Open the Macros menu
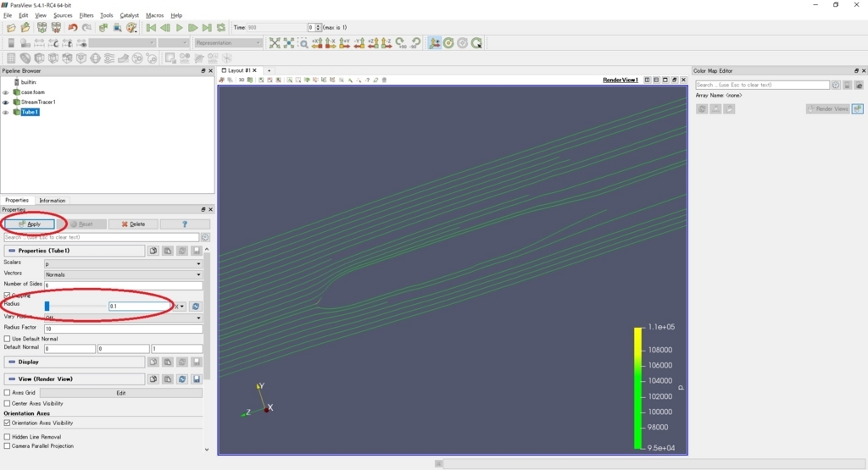This screenshot has height=470, width=868. coord(154,15)
